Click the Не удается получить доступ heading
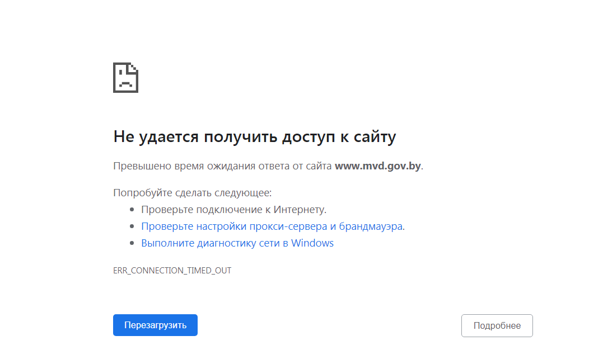The image size is (589, 364). point(255,136)
